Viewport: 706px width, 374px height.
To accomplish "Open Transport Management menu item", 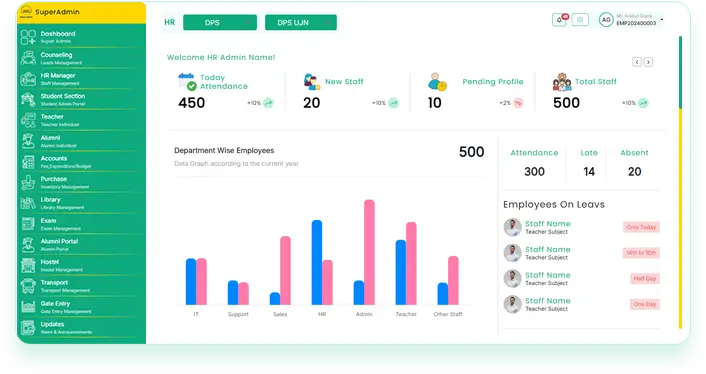I will [x=81, y=286].
